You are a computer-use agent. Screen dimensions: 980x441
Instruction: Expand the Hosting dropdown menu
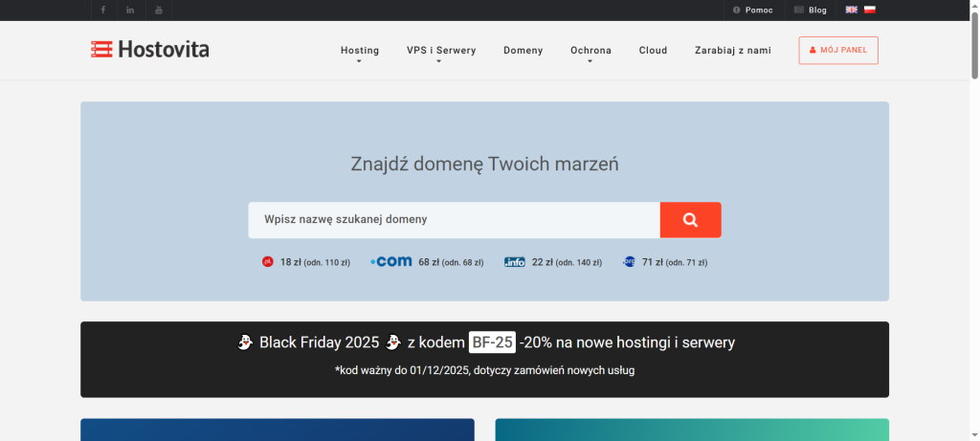360,51
